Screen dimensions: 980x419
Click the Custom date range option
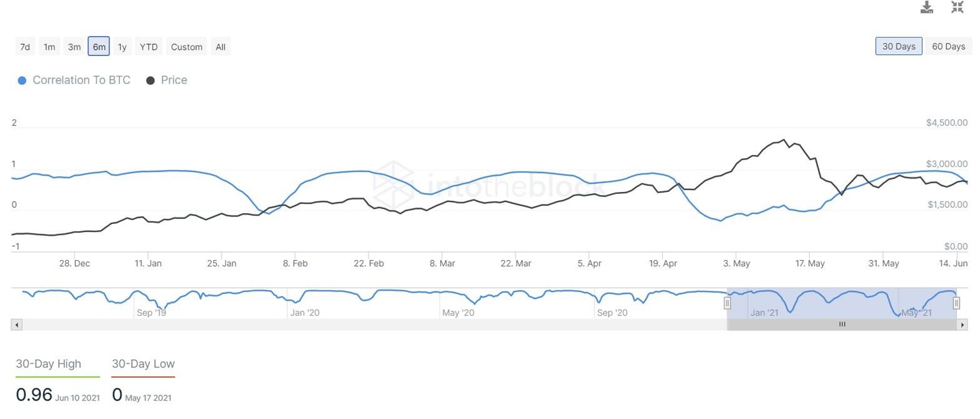coord(186,46)
